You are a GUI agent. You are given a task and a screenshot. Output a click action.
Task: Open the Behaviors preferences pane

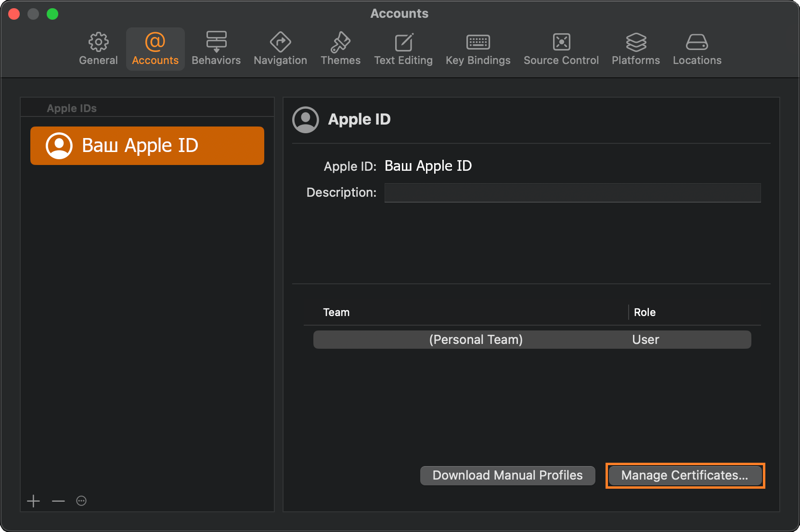click(216, 49)
